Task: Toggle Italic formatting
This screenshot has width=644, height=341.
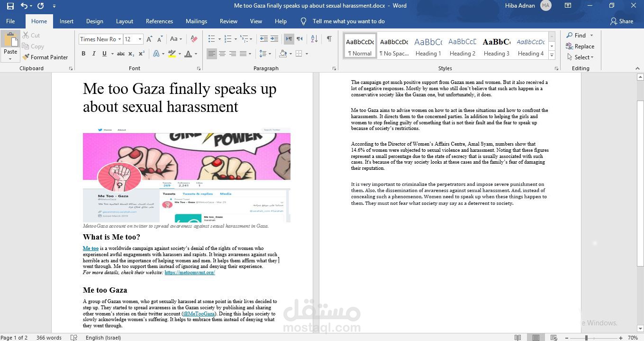Action: tap(93, 54)
